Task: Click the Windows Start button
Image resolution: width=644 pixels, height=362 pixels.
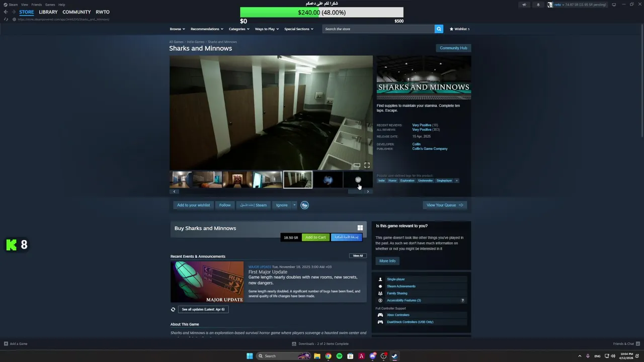Action: [x=250, y=356]
